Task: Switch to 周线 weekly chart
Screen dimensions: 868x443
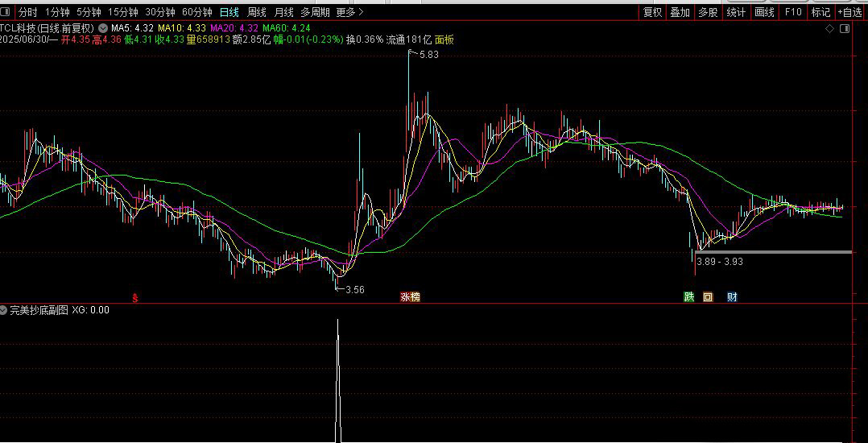Action: (x=257, y=12)
